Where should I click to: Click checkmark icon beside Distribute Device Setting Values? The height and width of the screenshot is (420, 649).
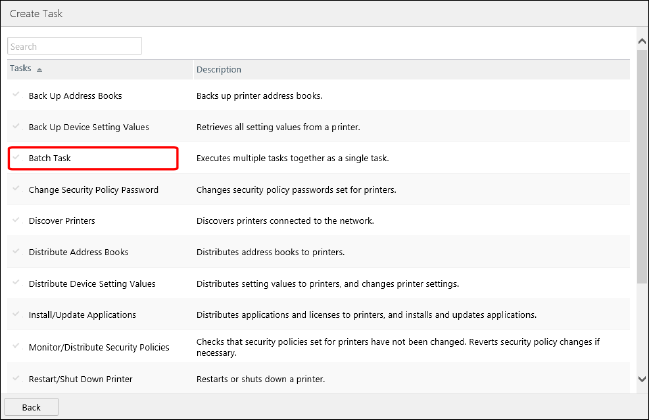[x=15, y=284]
